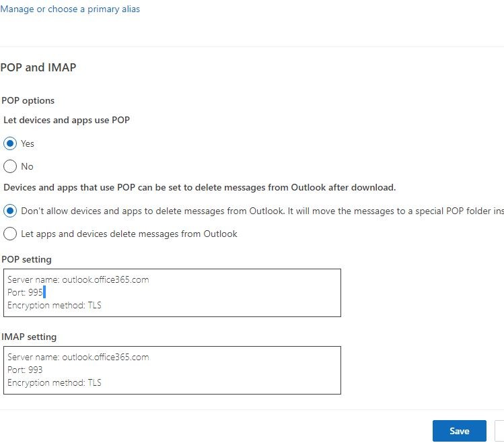Select Yes for letting devices use POP

pos(10,143)
